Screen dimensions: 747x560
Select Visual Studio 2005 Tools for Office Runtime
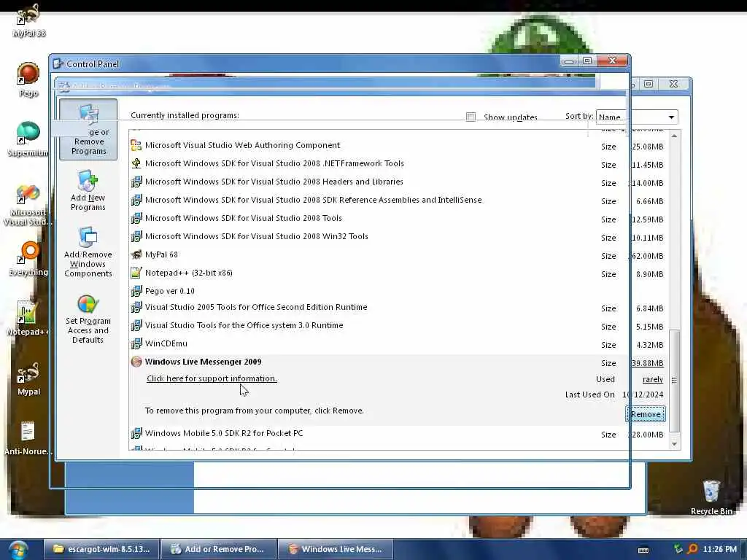point(398,307)
